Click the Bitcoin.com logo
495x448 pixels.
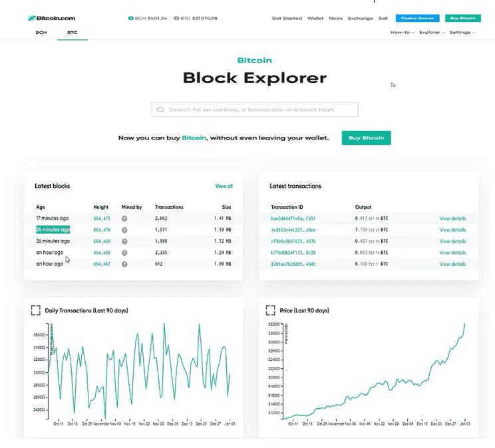52,19
